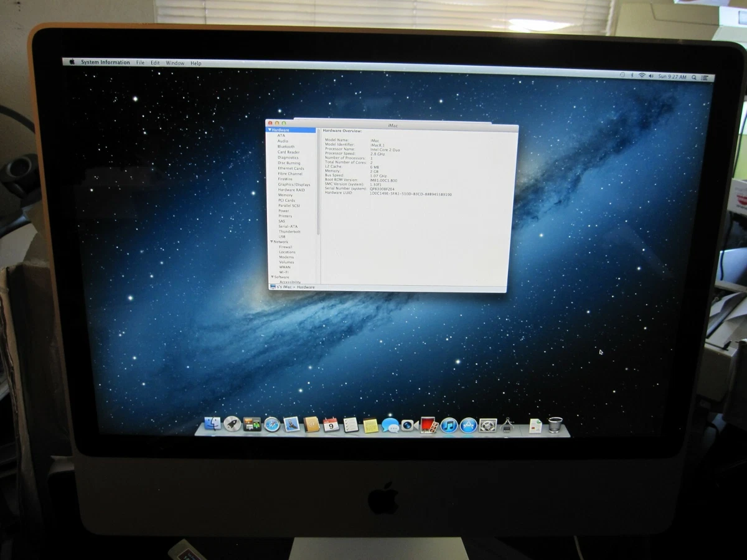This screenshot has width=747, height=560.
Task: Click the Hardware UUID value text
Action: (x=411, y=194)
